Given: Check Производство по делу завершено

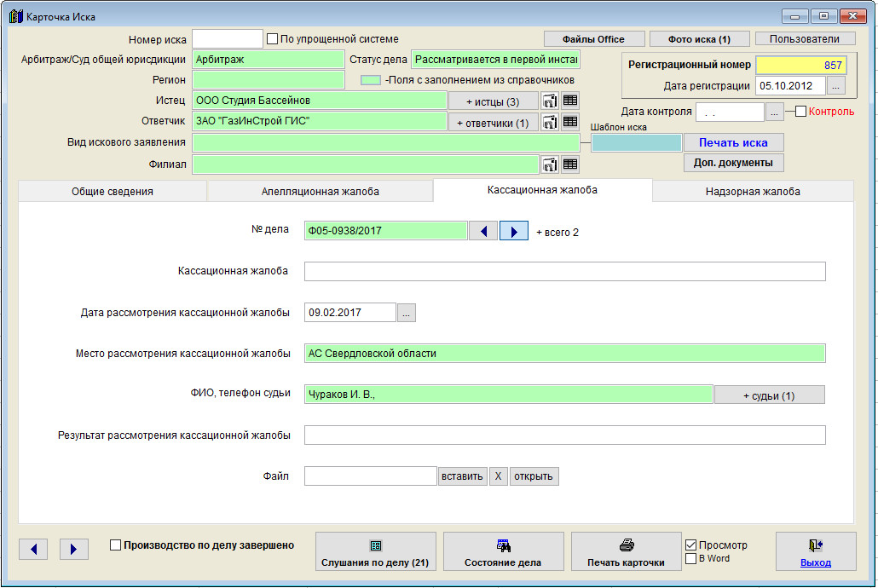Looking at the screenshot, I should (116, 545).
